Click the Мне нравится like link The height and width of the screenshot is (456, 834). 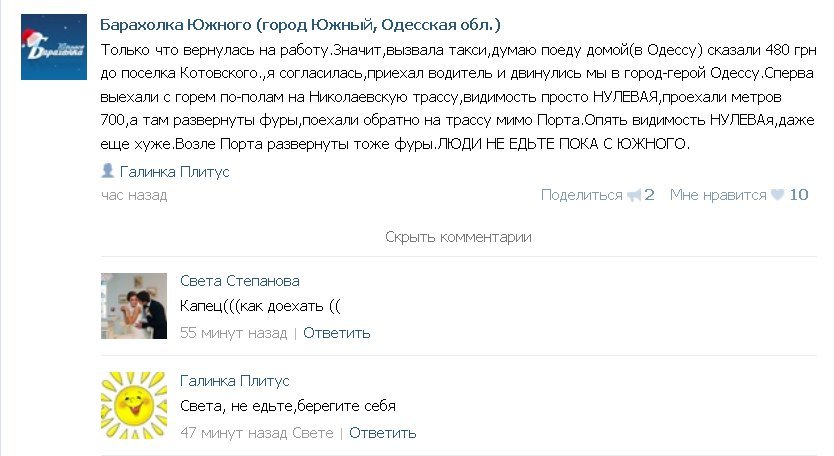coord(718,195)
